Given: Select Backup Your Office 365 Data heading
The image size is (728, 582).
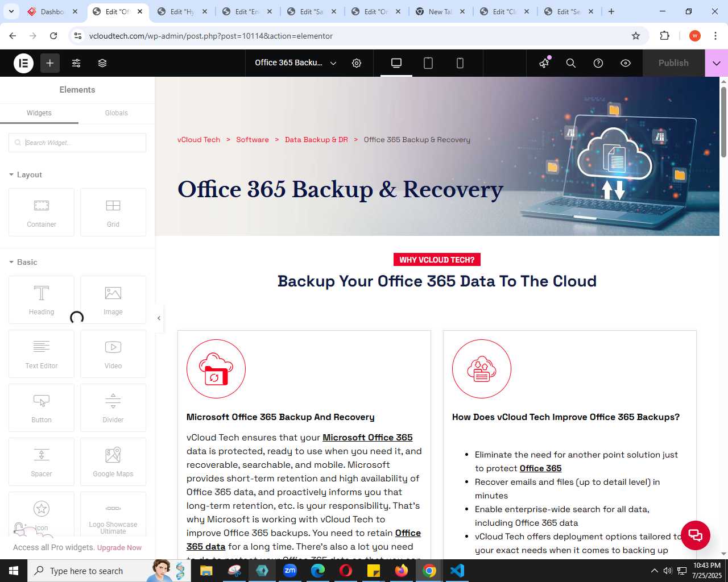Looking at the screenshot, I should click(x=437, y=281).
